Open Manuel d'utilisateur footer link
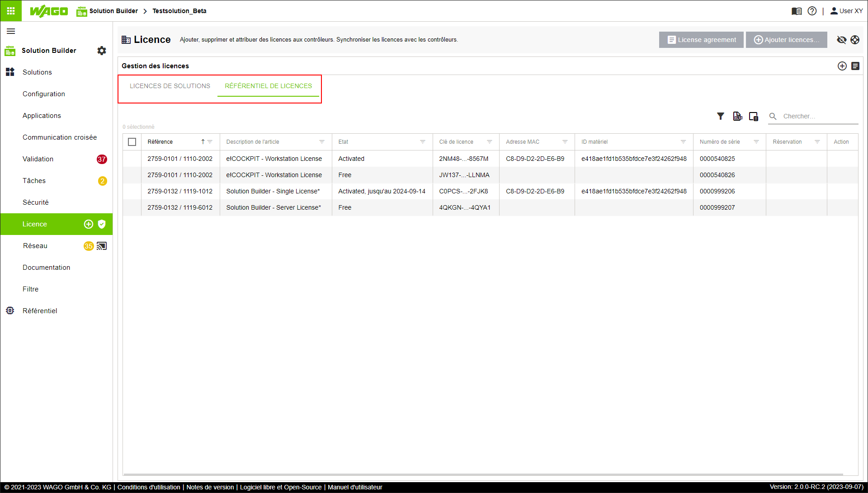 coord(355,487)
